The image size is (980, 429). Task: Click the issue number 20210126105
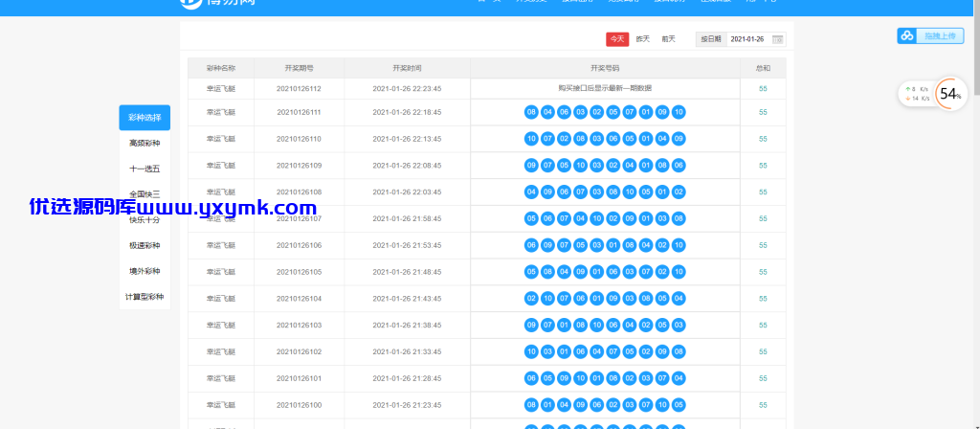[299, 272]
